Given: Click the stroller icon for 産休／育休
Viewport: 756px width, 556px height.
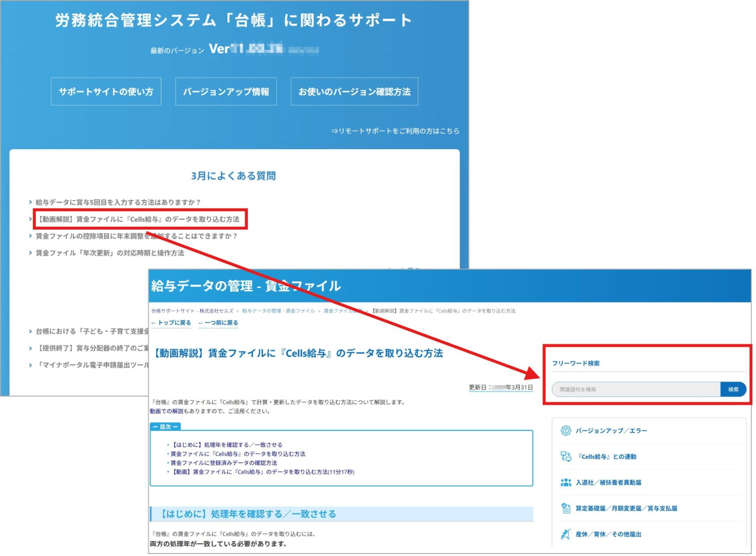Looking at the screenshot, I should pyautogui.click(x=565, y=534).
